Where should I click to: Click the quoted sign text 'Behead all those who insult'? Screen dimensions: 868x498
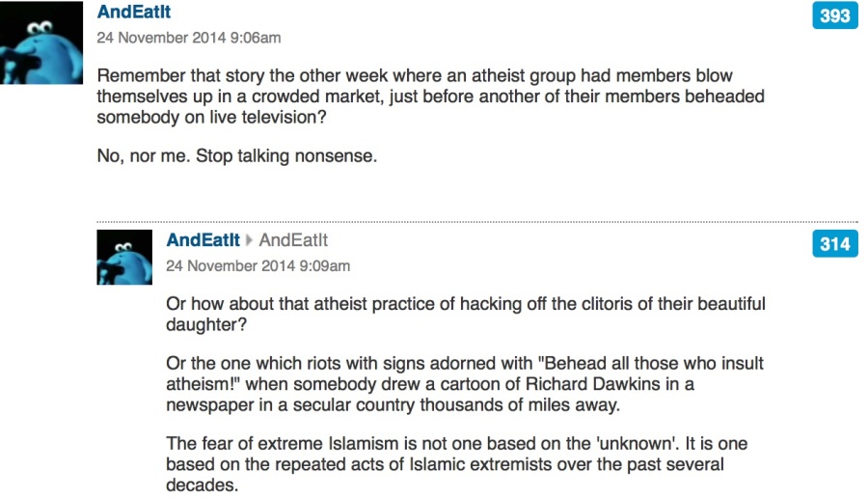[x=651, y=364]
